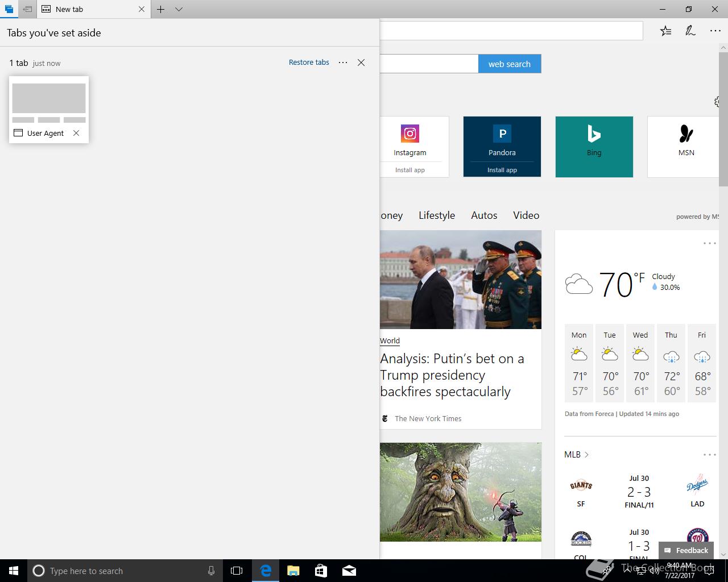The image size is (728, 582).
Task: Open the tree face article image
Action: pos(461,492)
